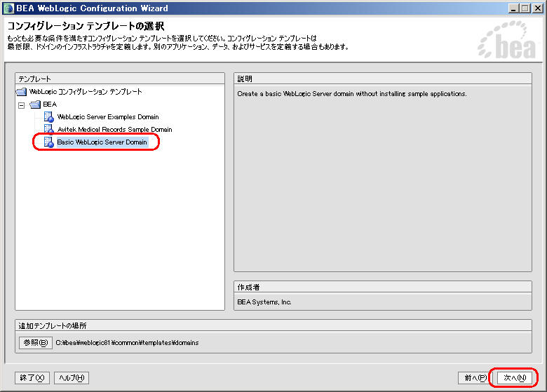Viewport: 547px width, 392px height.
Task: Select the 'WebLogic コンフィグレーション テンプレート' root label
Action: point(86,91)
